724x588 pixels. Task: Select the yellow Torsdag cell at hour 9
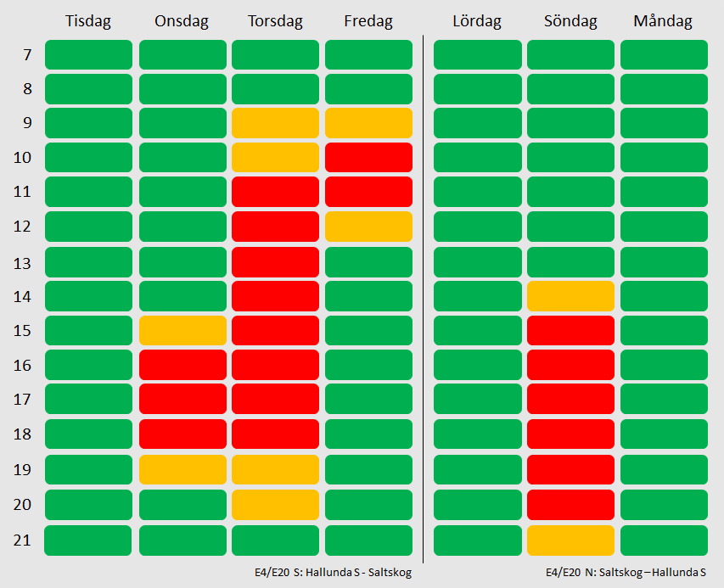(x=275, y=123)
